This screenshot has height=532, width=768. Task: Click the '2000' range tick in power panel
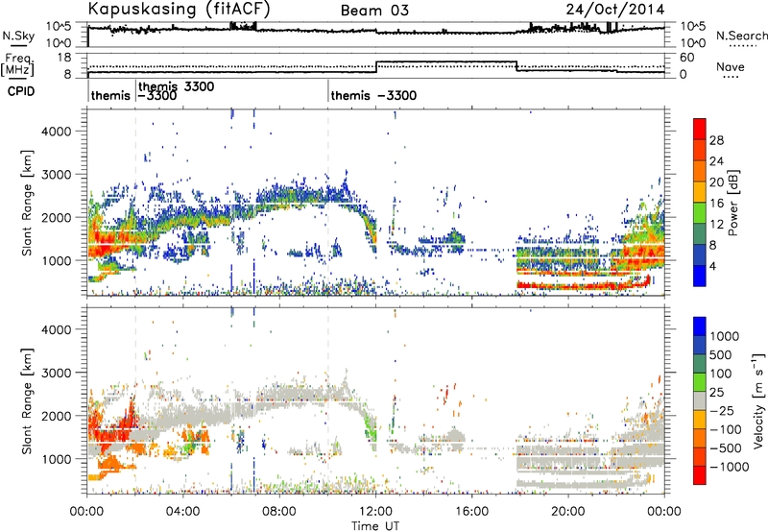click(57, 217)
